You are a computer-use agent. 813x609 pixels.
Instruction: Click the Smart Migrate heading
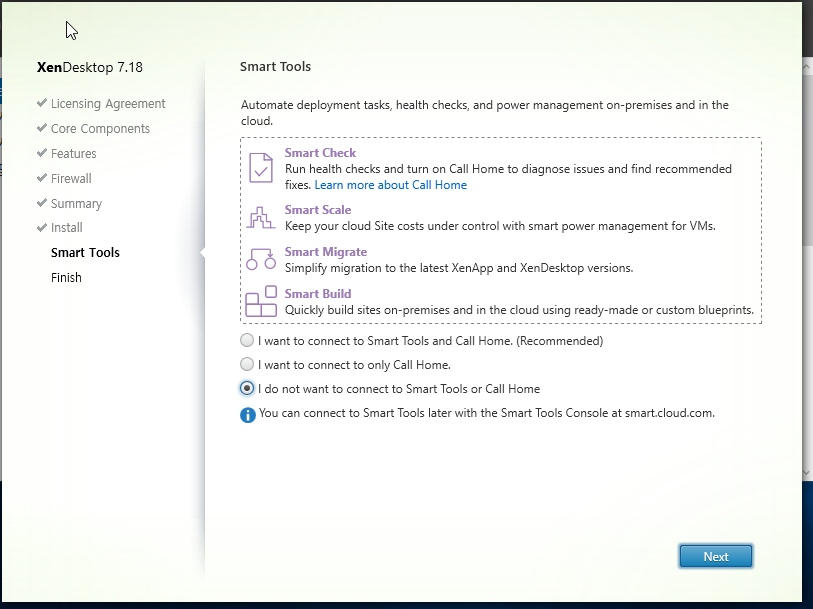[x=326, y=252]
